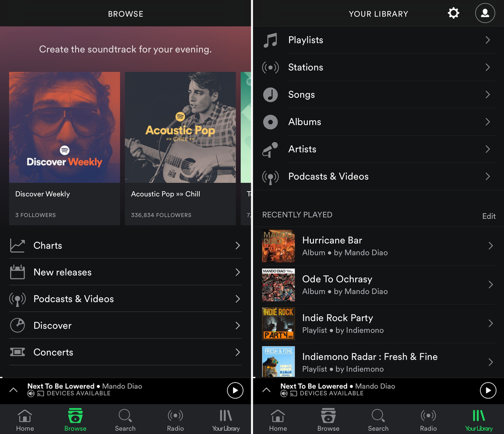Go to Home tab on the Browse screen
This screenshot has width=504, height=434.
pyautogui.click(x=25, y=420)
